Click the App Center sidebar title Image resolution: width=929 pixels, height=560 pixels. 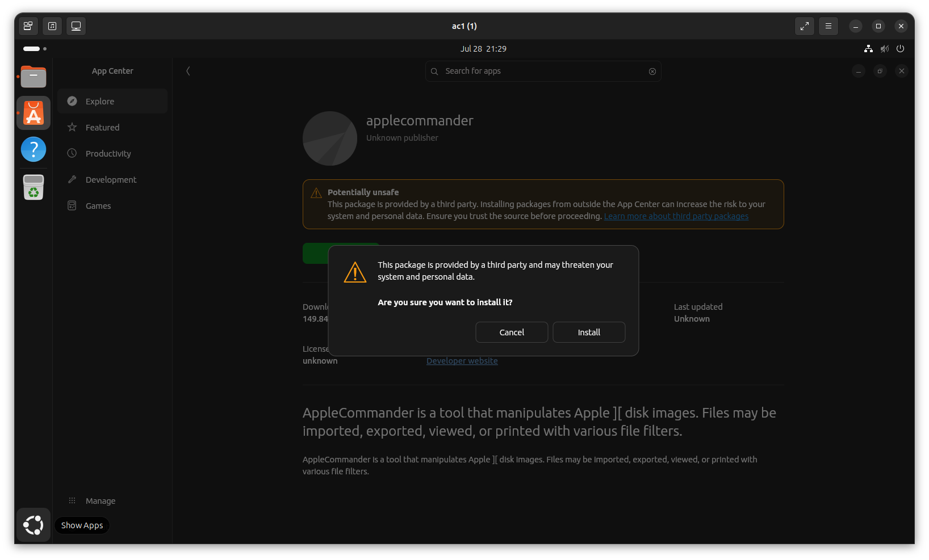tap(112, 71)
